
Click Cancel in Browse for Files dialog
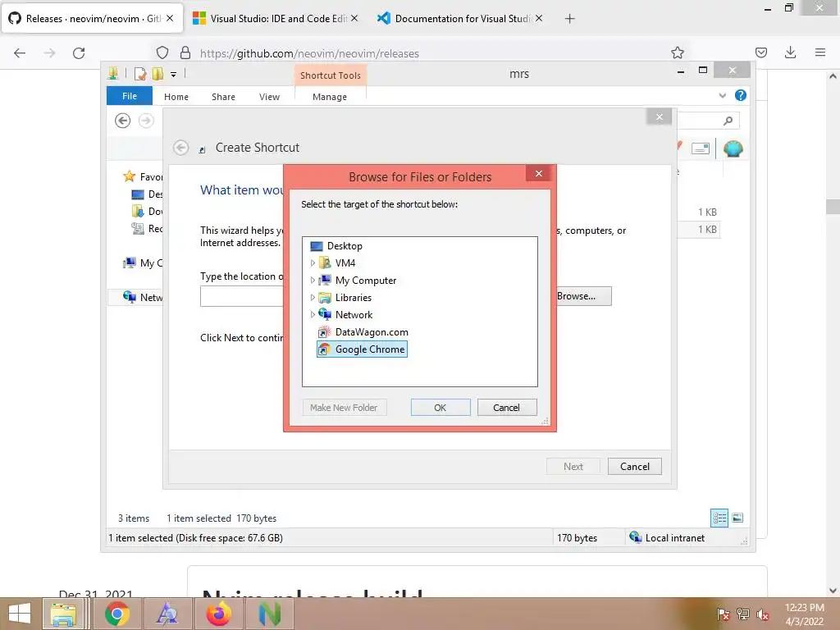(506, 408)
